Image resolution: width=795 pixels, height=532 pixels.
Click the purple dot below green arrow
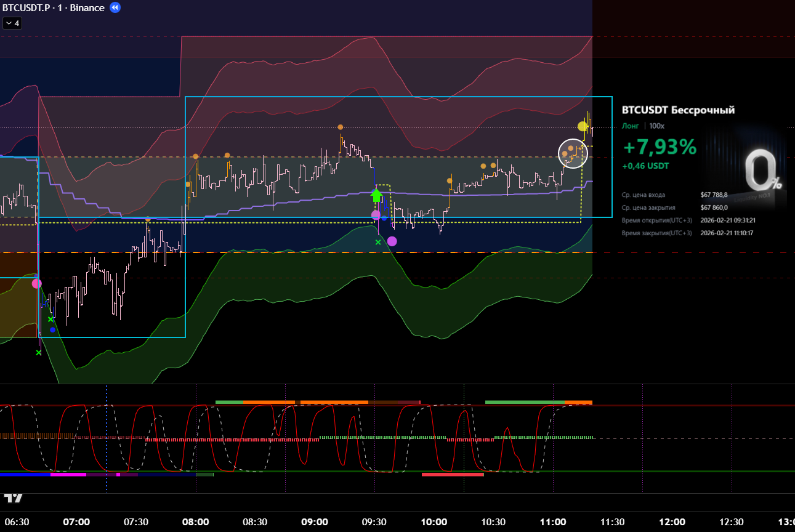392,241
